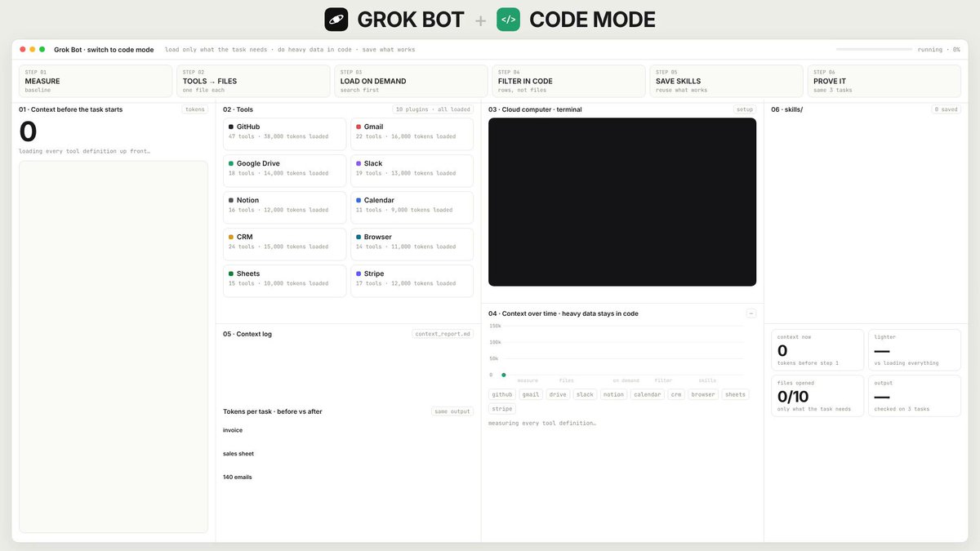This screenshot has width=980, height=551.
Task: Toggle the calendar chip under the chart
Action: tap(648, 394)
